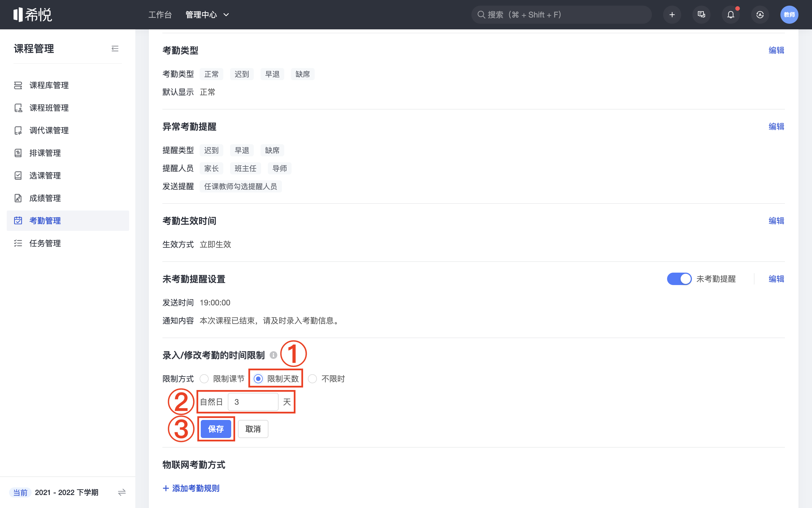Click the 课程班管理 sidebar icon
812x508 pixels.
tap(18, 108)
